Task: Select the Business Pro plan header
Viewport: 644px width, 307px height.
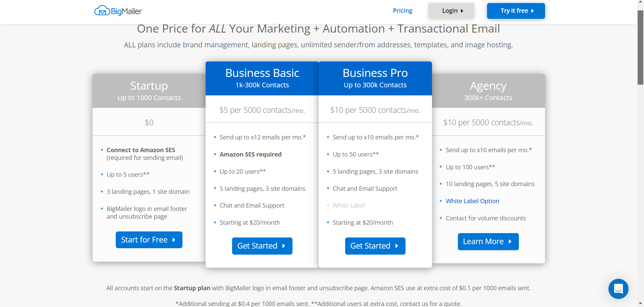Action: click(x=375, y=78)
